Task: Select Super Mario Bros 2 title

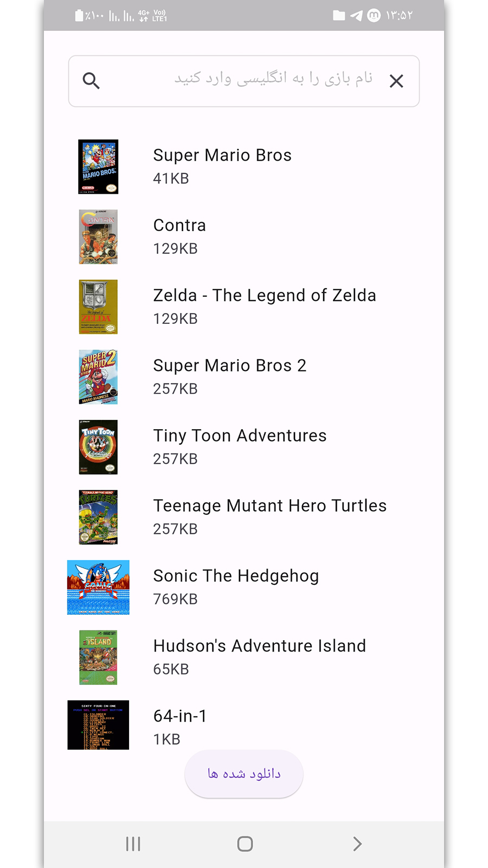Action: (x=230, y=366)
